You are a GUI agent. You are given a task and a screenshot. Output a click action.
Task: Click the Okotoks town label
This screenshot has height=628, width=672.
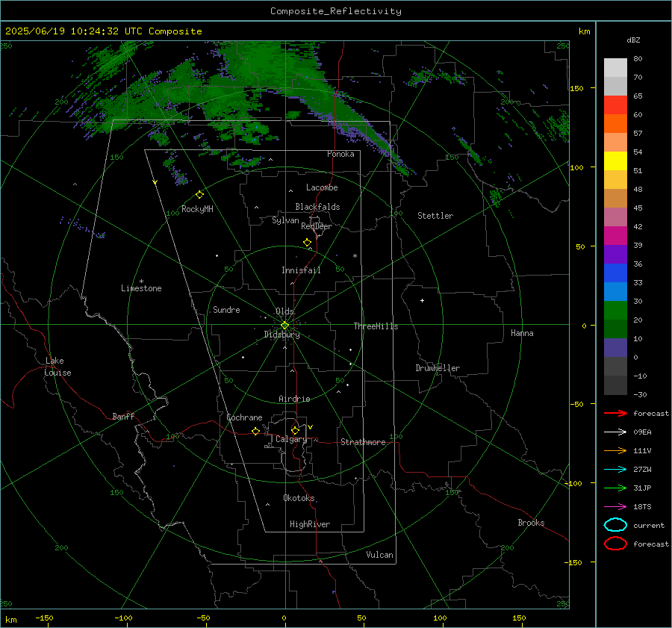299,497
